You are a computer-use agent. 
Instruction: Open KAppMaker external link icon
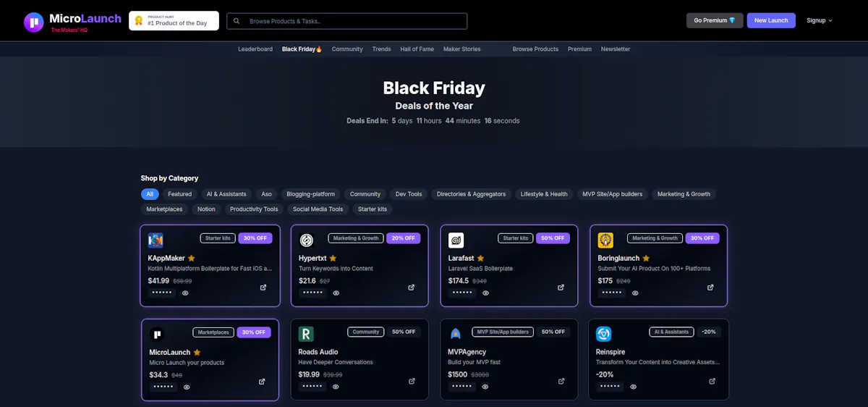click(x=263, y=288)
